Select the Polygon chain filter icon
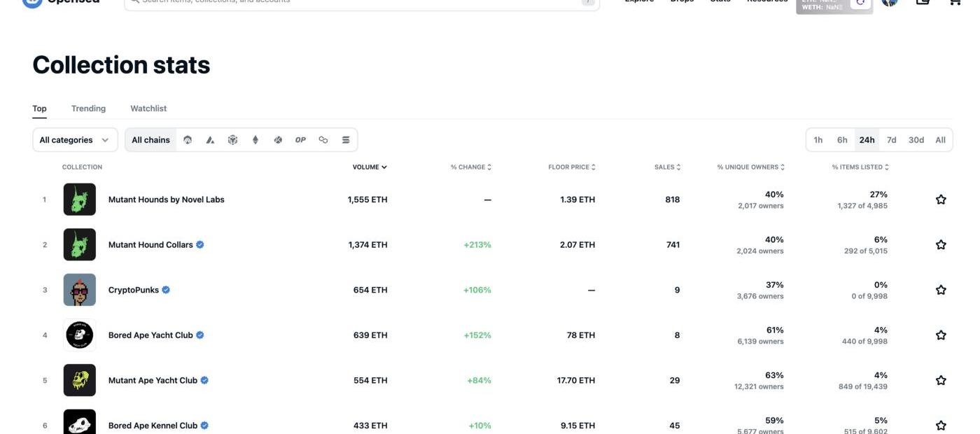Image resolution: width=980 pixels, height=434 pixels. (x=323, y=140)
